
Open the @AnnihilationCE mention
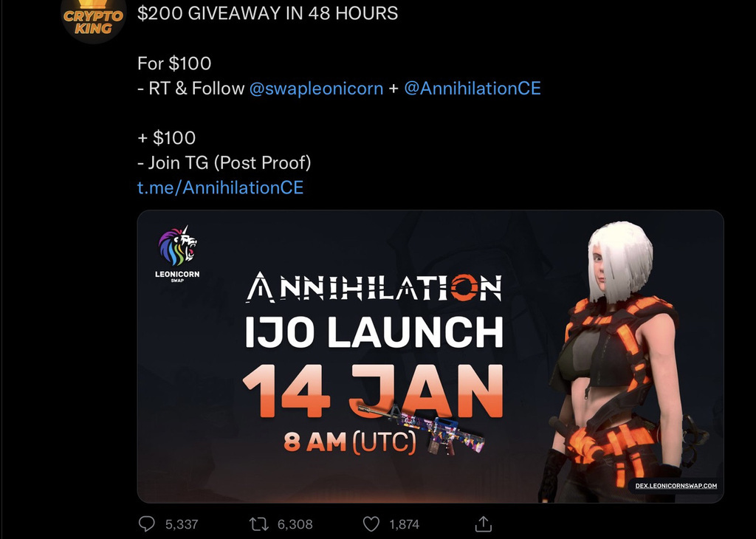pos(472,88)
